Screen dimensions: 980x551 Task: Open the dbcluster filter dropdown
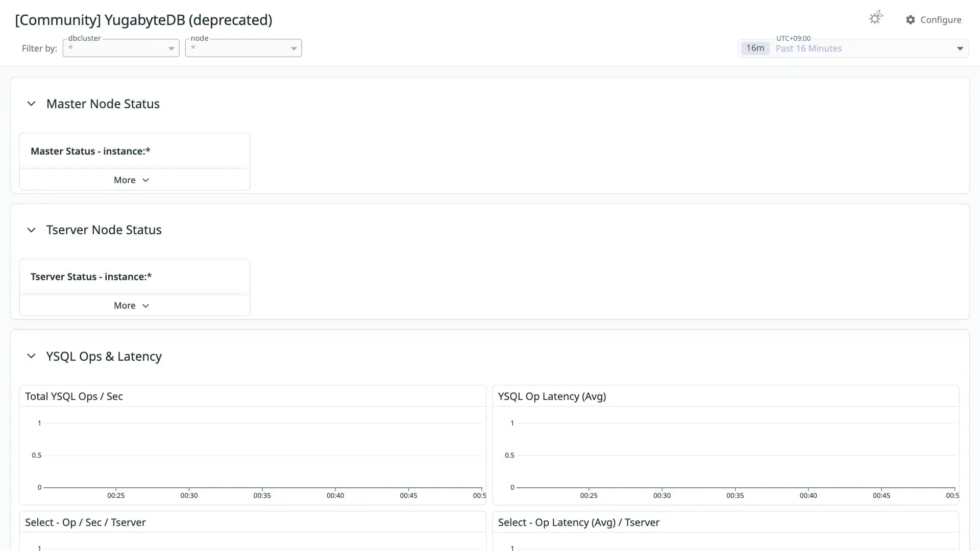(121, 48)
